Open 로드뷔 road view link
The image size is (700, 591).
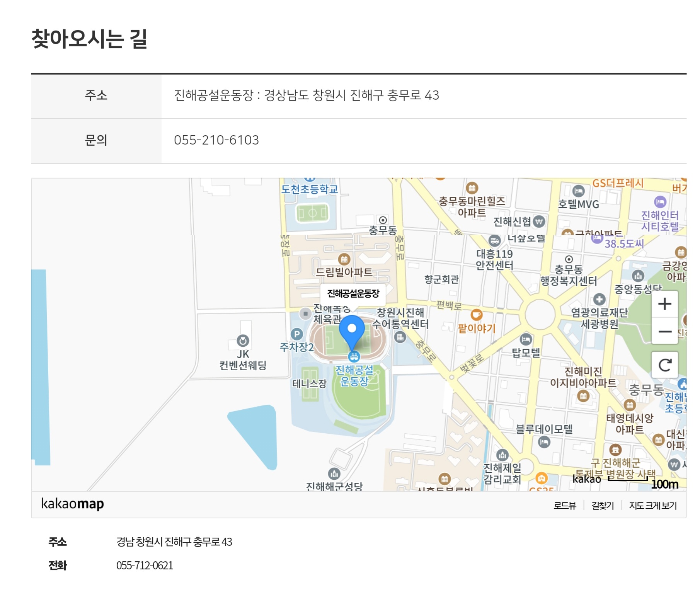pyautogui.click(x=565, y=505)
